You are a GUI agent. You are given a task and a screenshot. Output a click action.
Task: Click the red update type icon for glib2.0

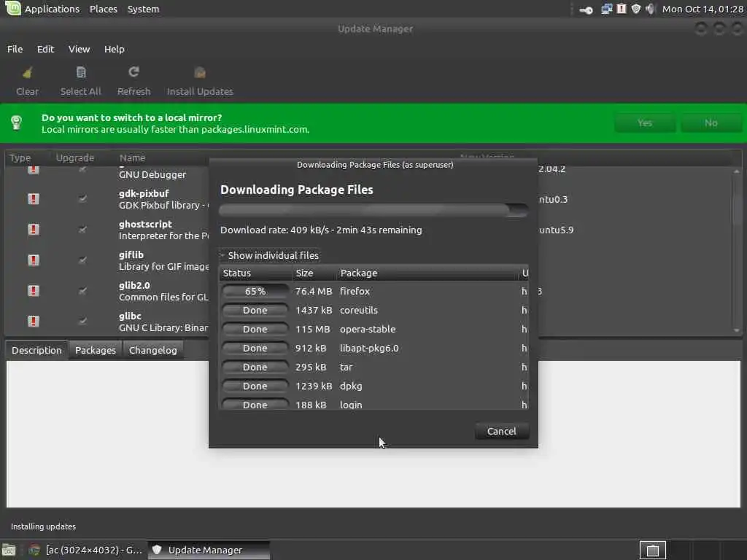coord(34,290)
